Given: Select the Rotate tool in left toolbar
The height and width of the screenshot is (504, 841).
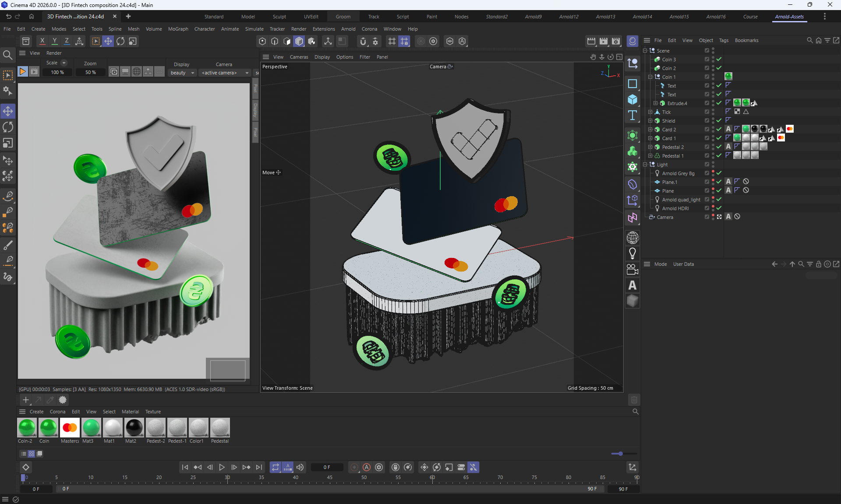Looking at the screenshot, I should pos(8,127).
